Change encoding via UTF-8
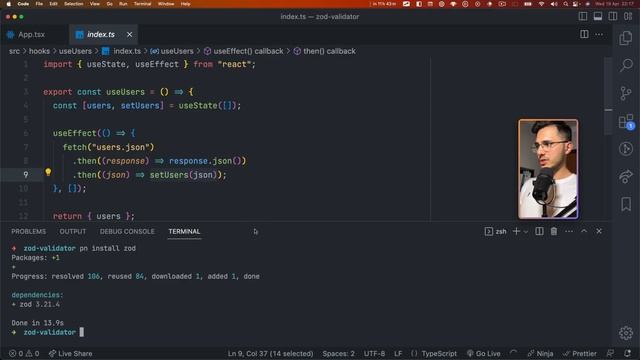 pos(374,353)
